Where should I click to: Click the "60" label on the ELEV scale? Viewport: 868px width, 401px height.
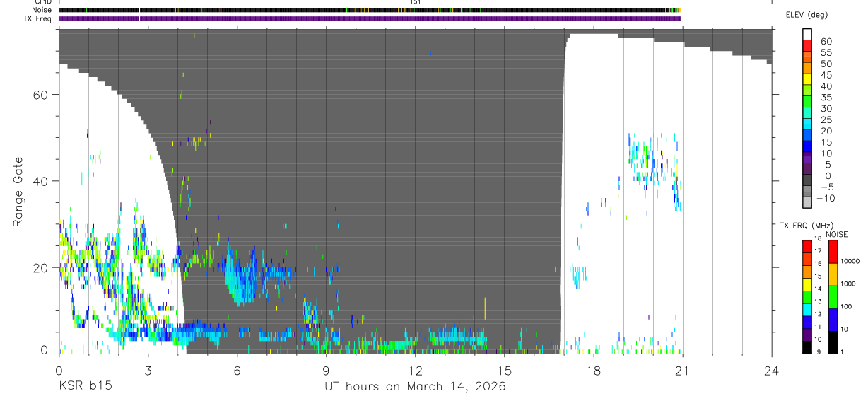[826, 41]
